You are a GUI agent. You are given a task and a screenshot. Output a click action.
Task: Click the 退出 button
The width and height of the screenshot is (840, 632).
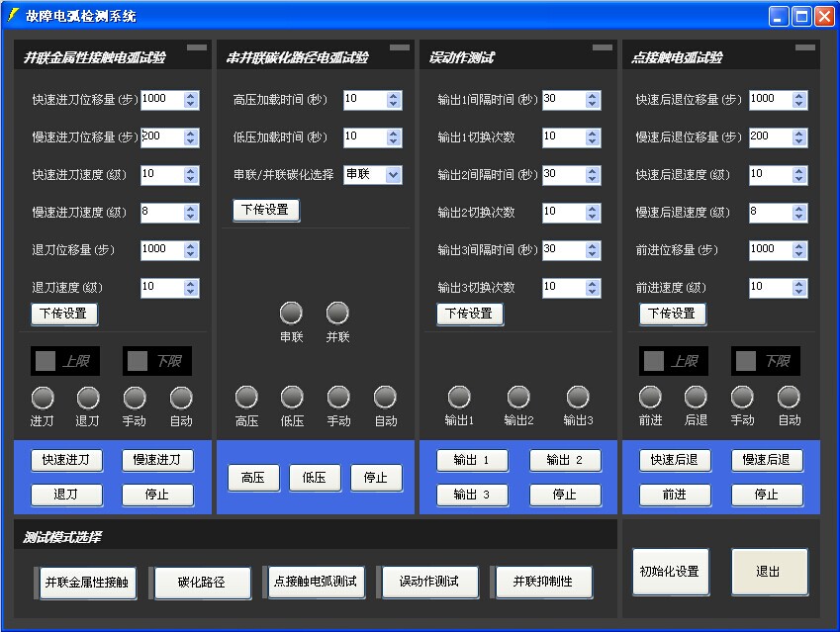click(770, 572)
